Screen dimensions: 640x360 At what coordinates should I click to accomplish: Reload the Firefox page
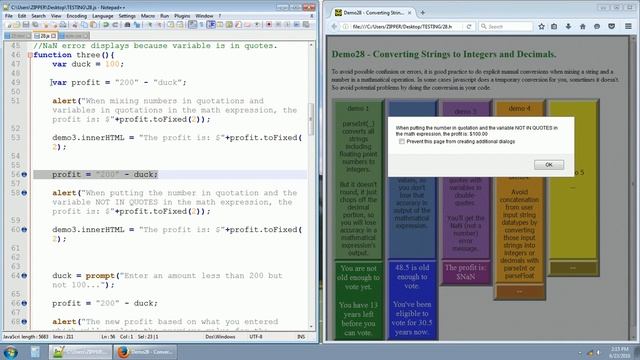[469, 27]
